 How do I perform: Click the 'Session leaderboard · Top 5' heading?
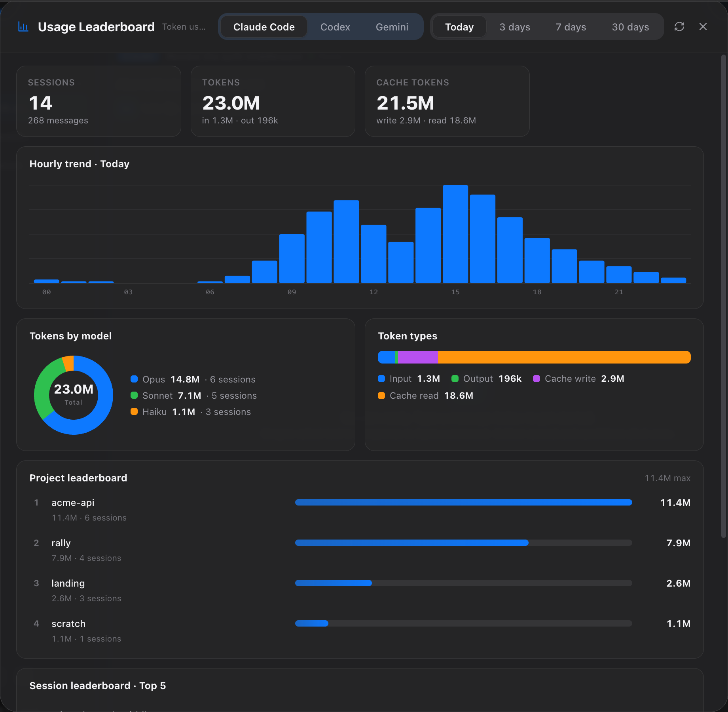coord(98,685)
